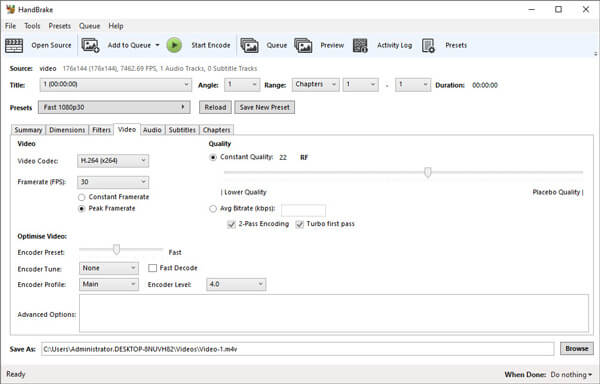Select the Constant Framerate radio button
The height and width of the screenshot is (384, 600).
pyautogui.click(x=82, y=197)
